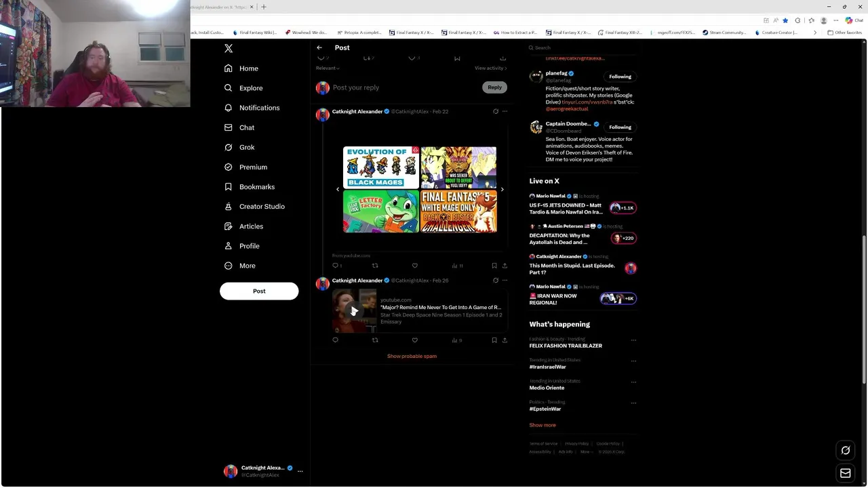Click the white Post button
Viewport: 868px width, 488px height.
tap(259, 291)
